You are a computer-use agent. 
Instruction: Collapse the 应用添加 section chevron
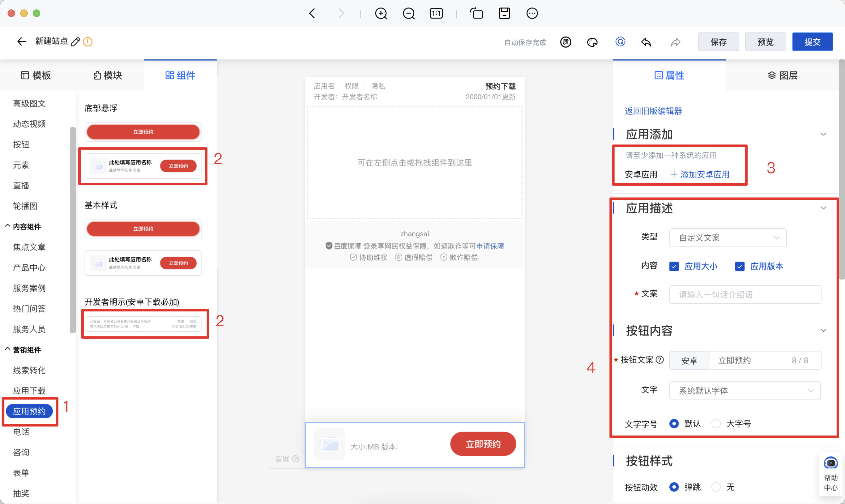tap(823, 134)
